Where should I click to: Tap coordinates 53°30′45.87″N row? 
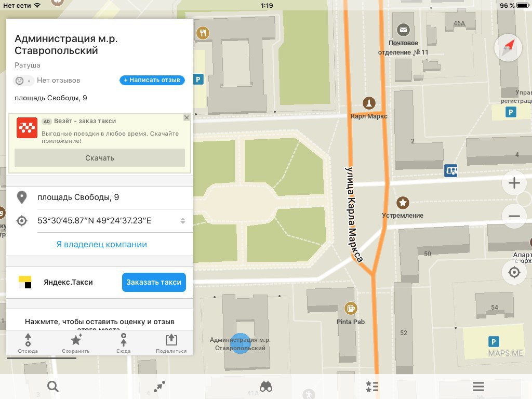tap(100, 221)
